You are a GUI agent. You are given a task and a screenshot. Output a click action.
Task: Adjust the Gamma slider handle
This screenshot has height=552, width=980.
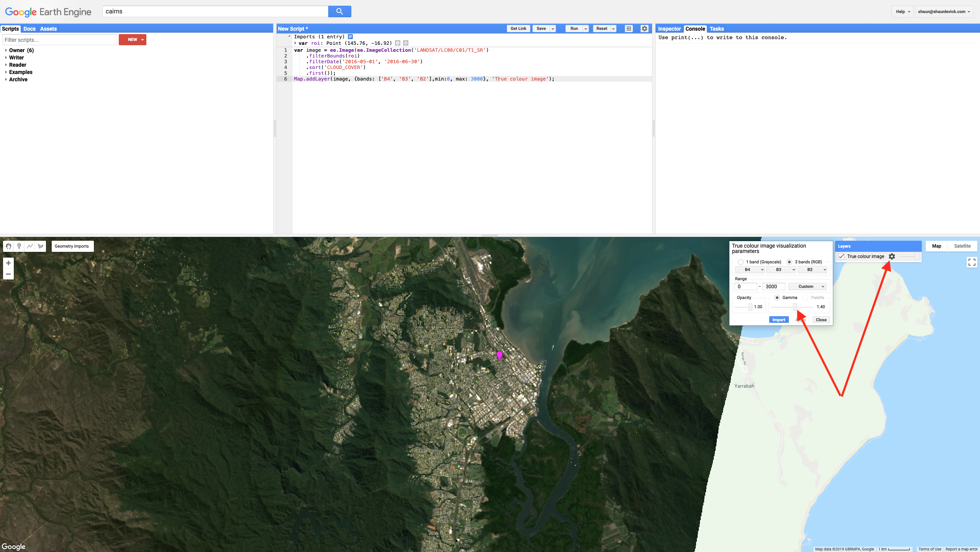pyautogui.click(x=795, y=307)
